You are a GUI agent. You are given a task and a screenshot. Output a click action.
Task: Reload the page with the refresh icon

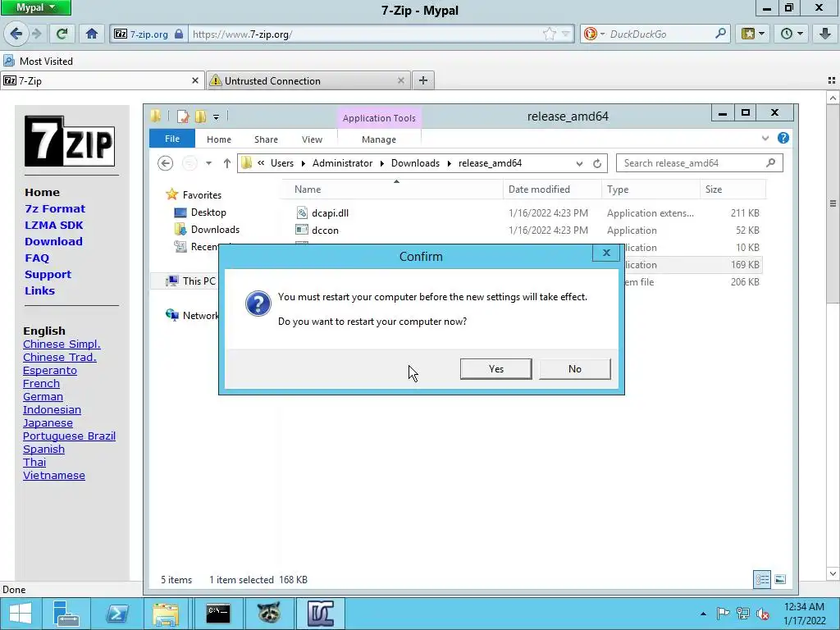coord(62,34)
